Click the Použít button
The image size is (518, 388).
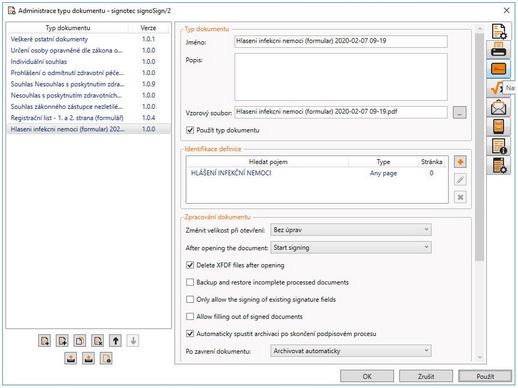click(485, 376)
